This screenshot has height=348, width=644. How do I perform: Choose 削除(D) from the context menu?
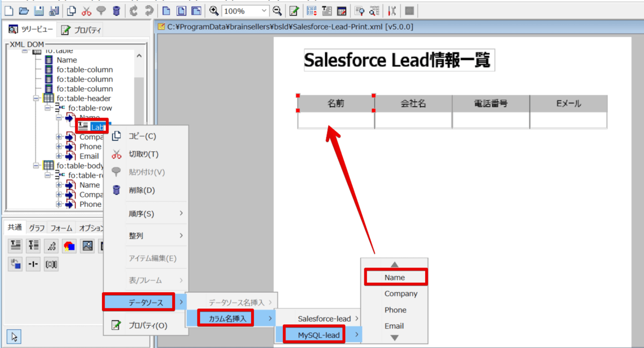(147, 190)
